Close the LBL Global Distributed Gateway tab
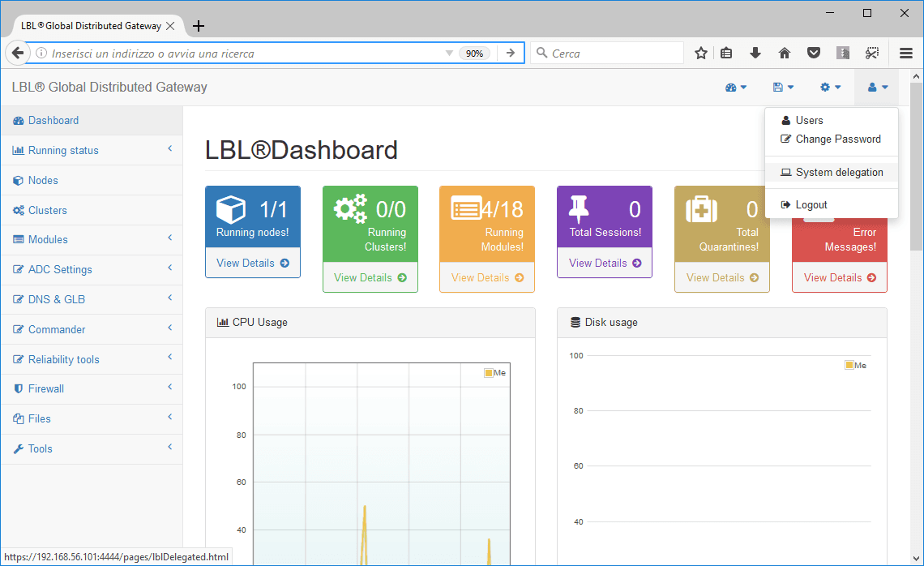924x566 pixels. [170, 26]
